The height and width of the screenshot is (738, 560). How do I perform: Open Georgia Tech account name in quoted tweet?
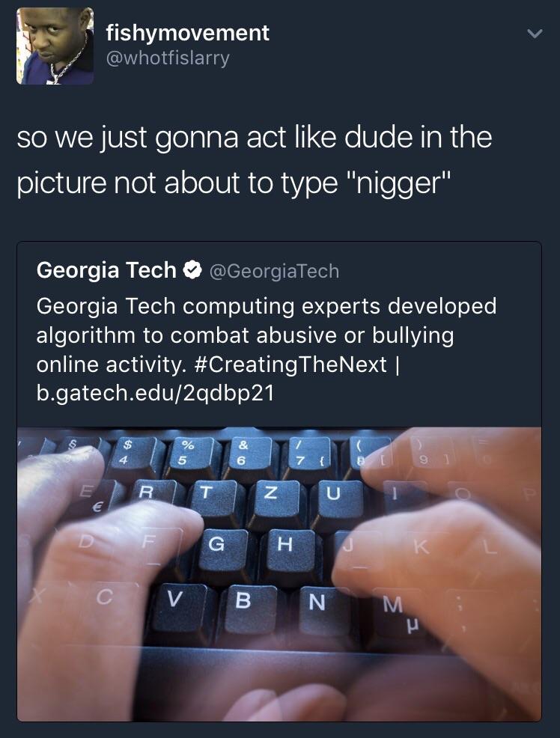point(106,270)
